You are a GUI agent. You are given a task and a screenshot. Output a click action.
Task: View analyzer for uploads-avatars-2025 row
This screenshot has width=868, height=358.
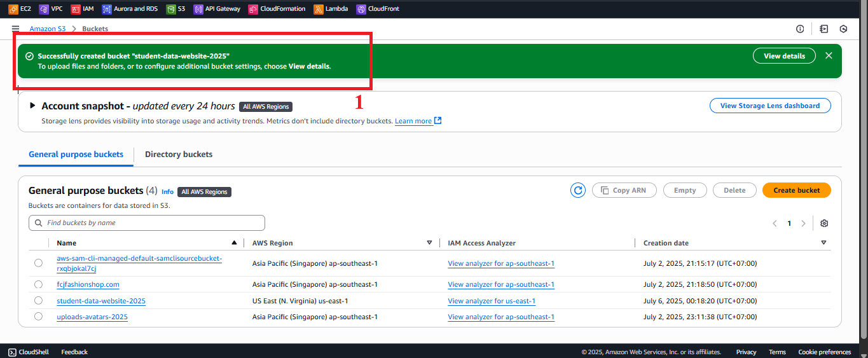click(x=501, y=317)
